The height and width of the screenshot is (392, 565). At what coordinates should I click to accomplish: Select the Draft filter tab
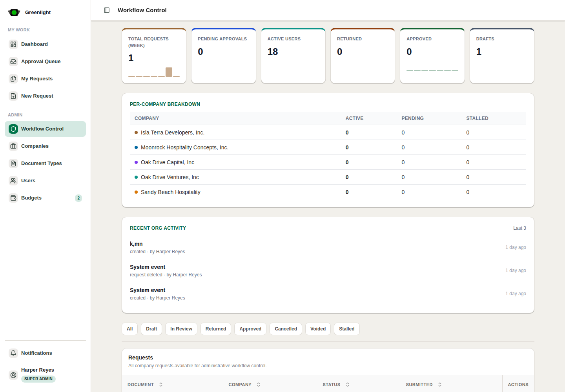151,329
